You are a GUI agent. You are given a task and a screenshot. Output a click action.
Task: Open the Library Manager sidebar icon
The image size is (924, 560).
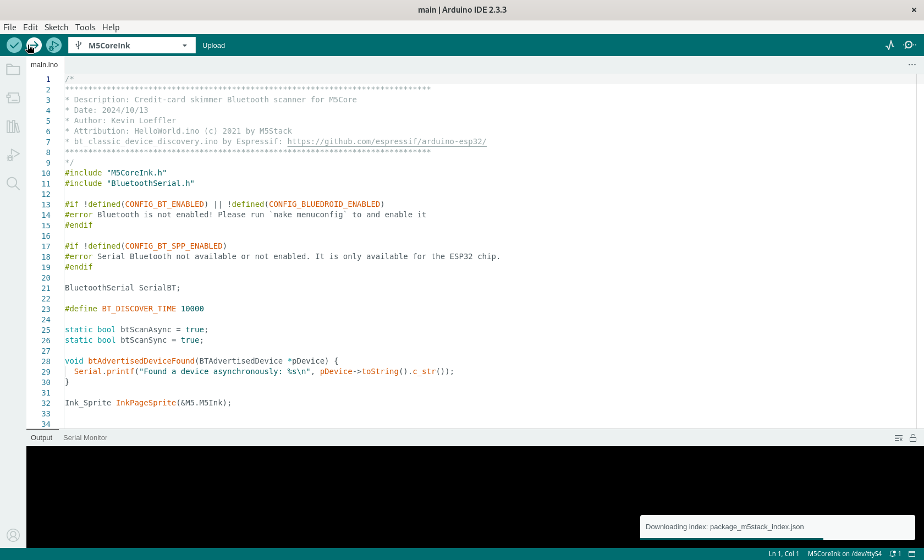(13, 127)
